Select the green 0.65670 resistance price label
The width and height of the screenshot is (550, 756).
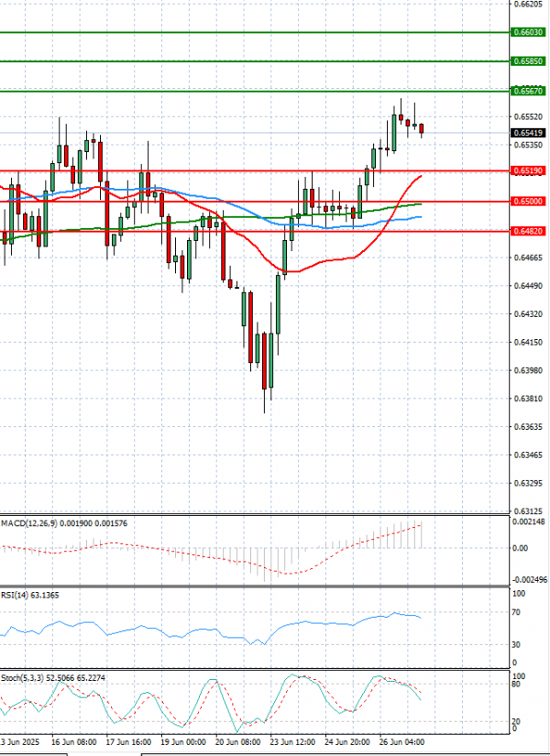pos(528,91)
